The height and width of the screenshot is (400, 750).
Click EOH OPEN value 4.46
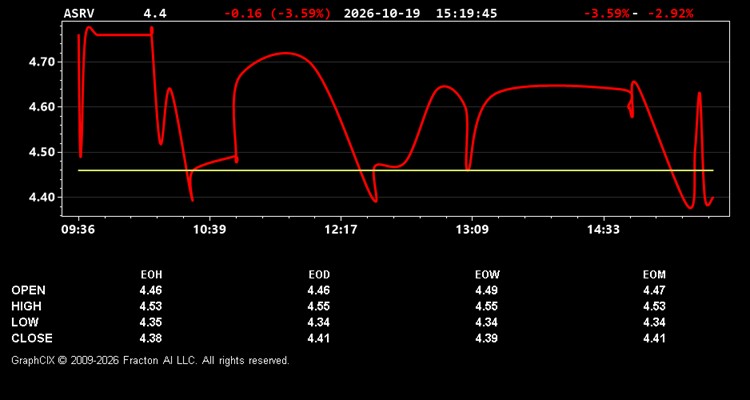coord(151,290)
